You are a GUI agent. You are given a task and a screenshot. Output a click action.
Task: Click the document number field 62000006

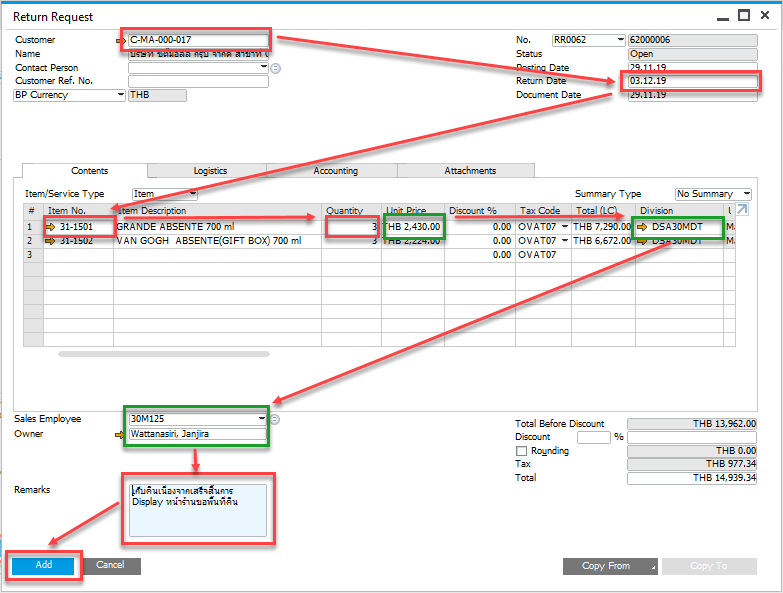(x=693, y=40)
